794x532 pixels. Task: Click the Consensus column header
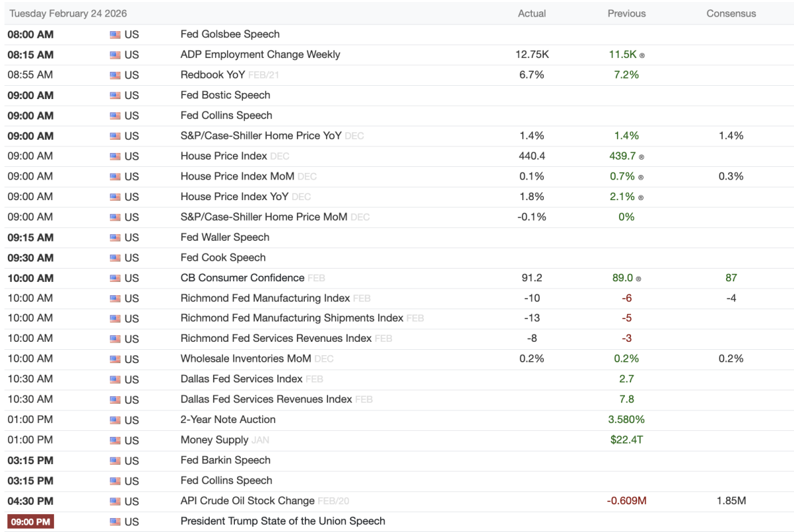tap(731, 13)
